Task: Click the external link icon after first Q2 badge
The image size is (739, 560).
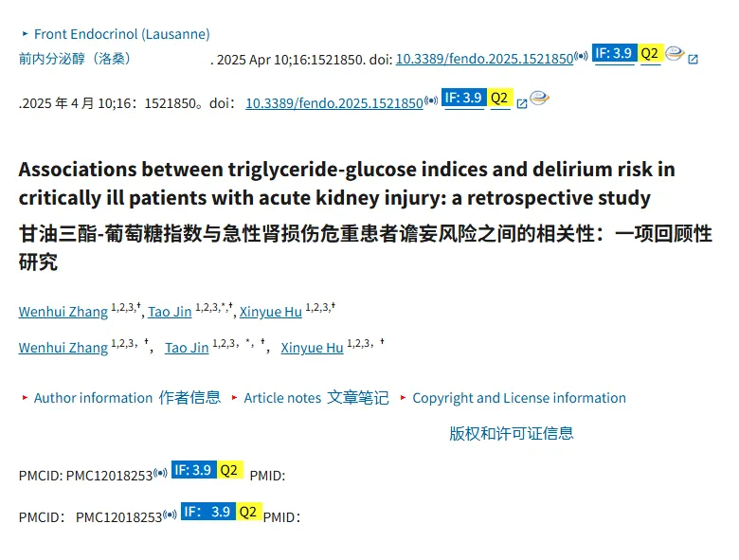Action: point(693,60)
